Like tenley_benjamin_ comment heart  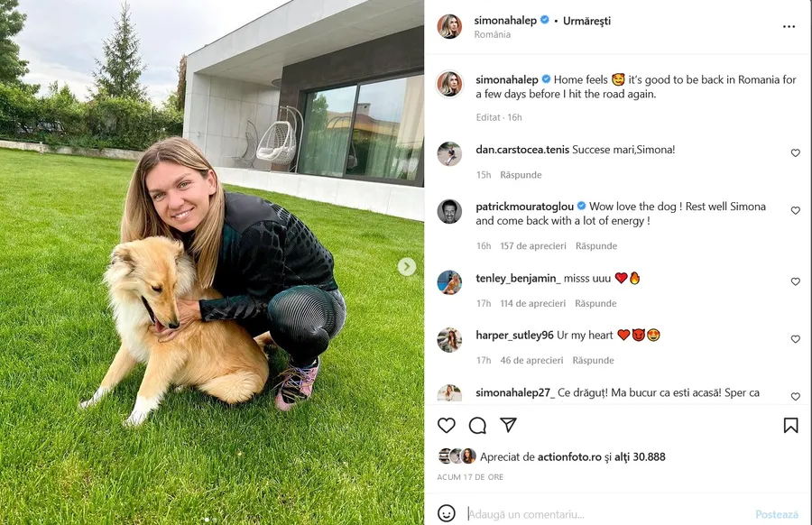796,281
